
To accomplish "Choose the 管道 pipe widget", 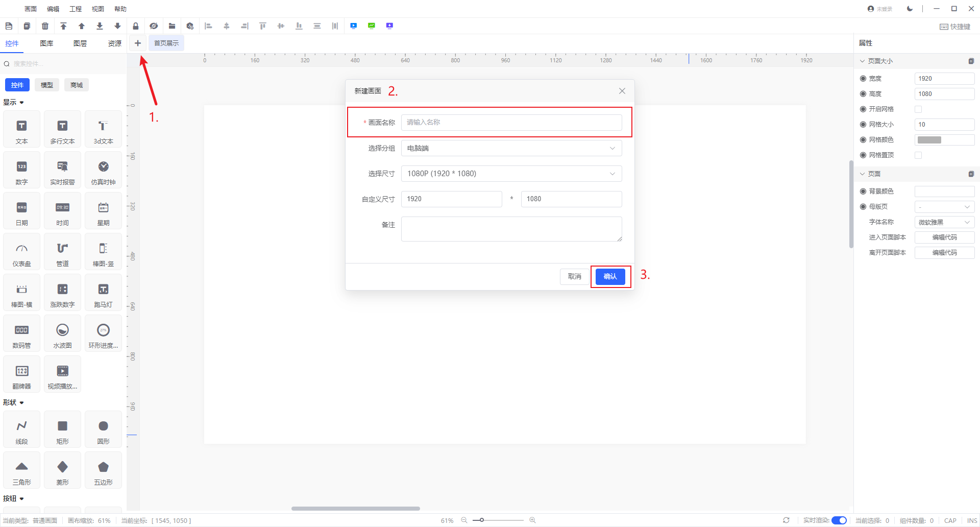I will [62, 253].
